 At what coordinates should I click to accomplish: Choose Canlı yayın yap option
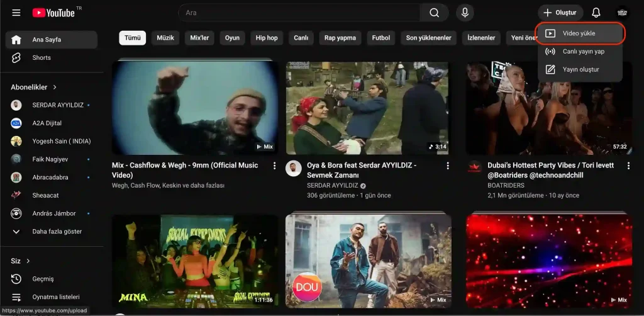(x=583, y=52)
